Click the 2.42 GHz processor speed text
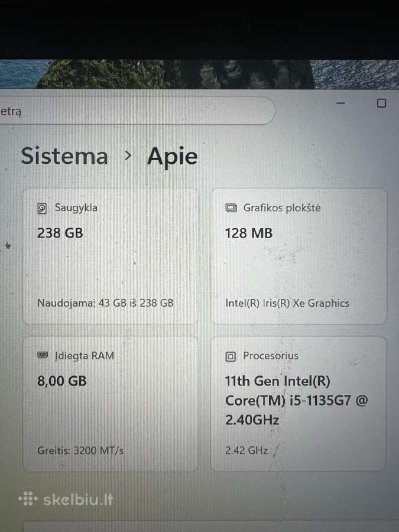The image size is (399, 532). (246, 450)
